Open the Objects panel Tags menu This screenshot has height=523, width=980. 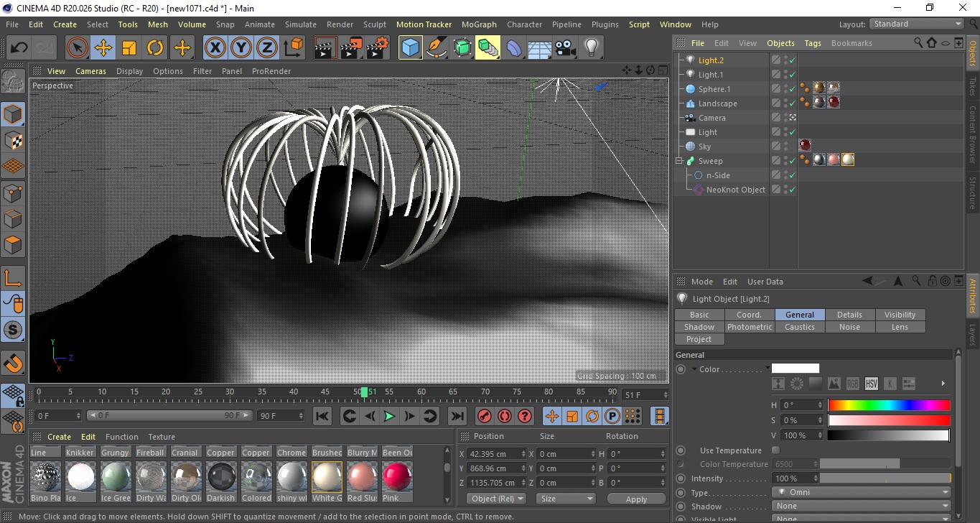tap(813, 43)
